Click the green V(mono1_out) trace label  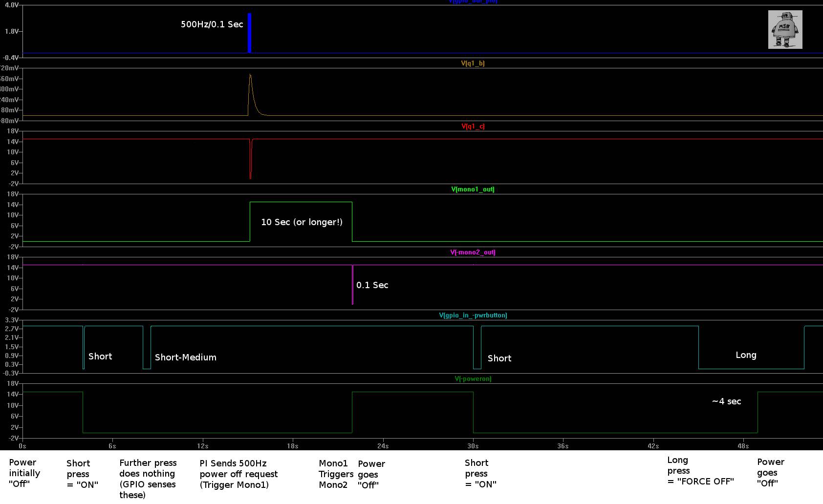pos(473,189)
